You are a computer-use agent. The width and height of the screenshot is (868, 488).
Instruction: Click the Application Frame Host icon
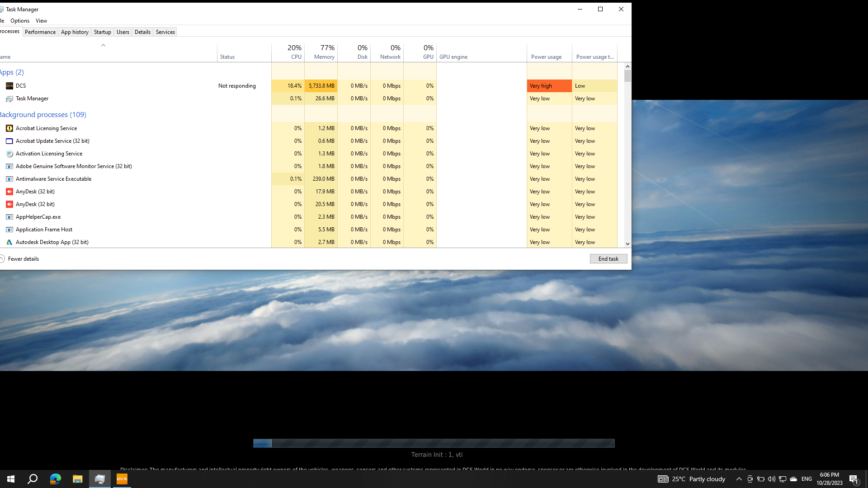click(x=9, y=230)
